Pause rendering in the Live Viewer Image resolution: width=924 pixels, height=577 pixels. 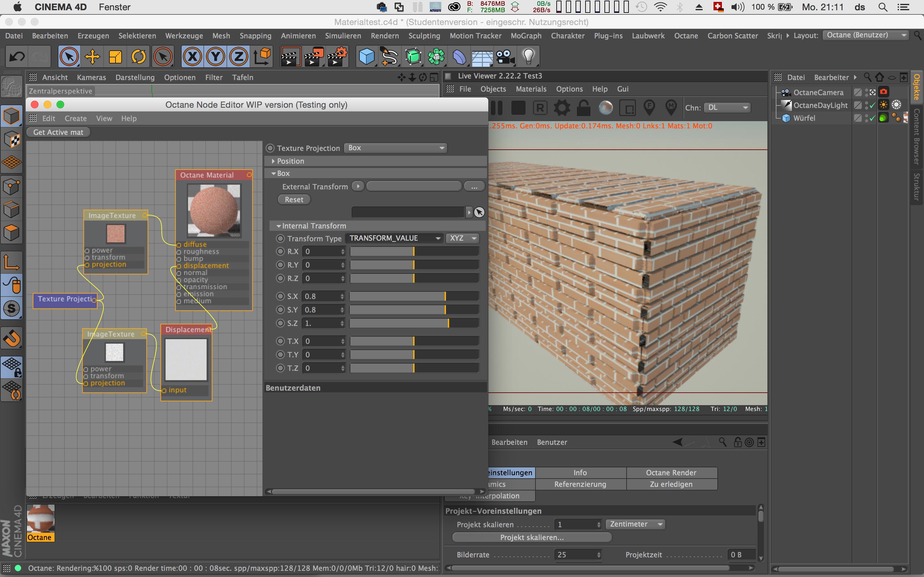(x=496, y=108)
